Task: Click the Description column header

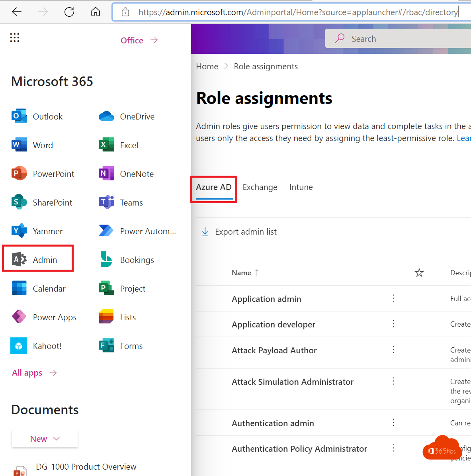Action: coord(460,273)
